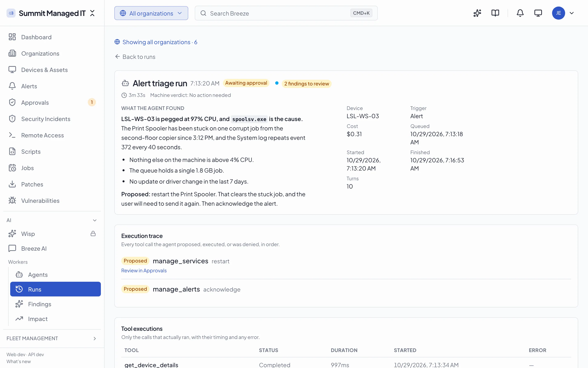Screen dimensions: 588x368
Task: Open Remote Access section
Action: coord(52,135)
